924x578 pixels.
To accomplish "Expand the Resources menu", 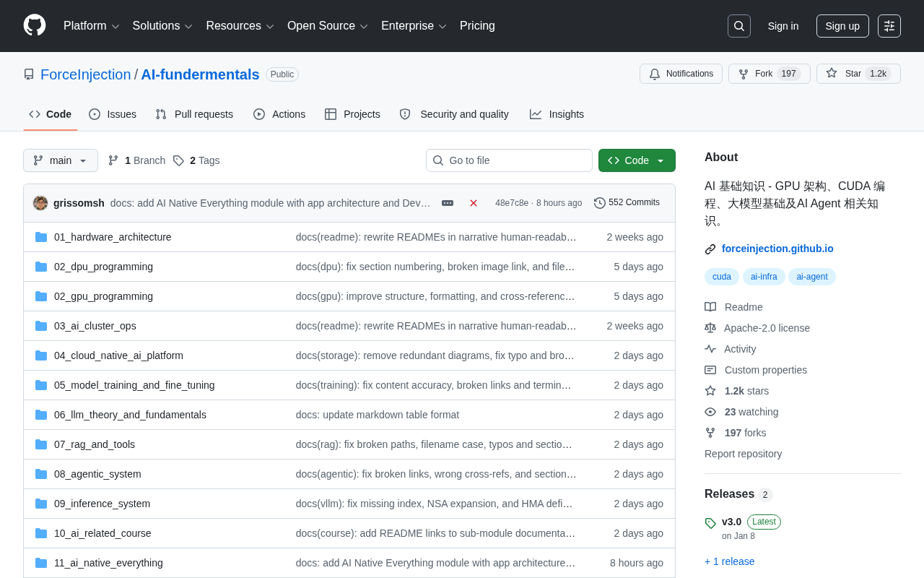I will pyautogui.click(x=240, y=26).
